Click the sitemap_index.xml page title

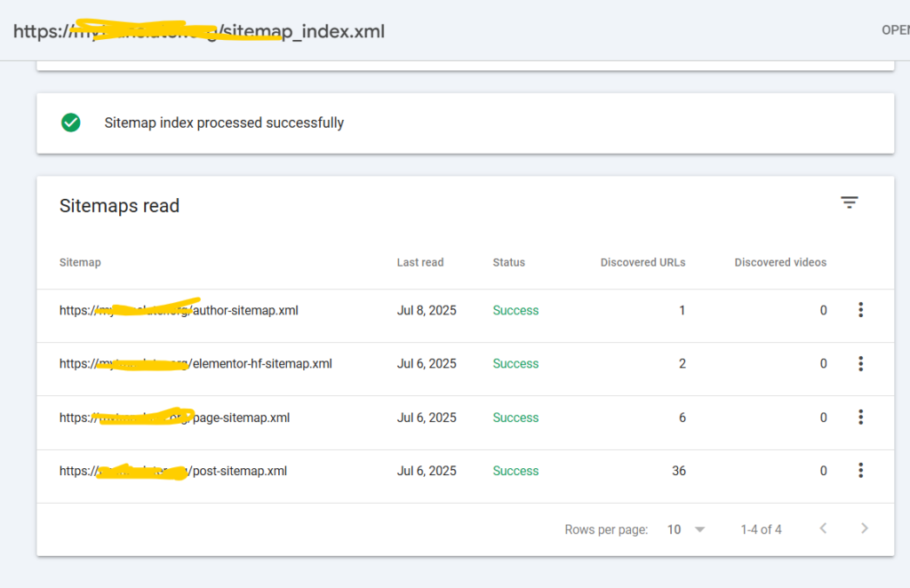coord(199,31)
